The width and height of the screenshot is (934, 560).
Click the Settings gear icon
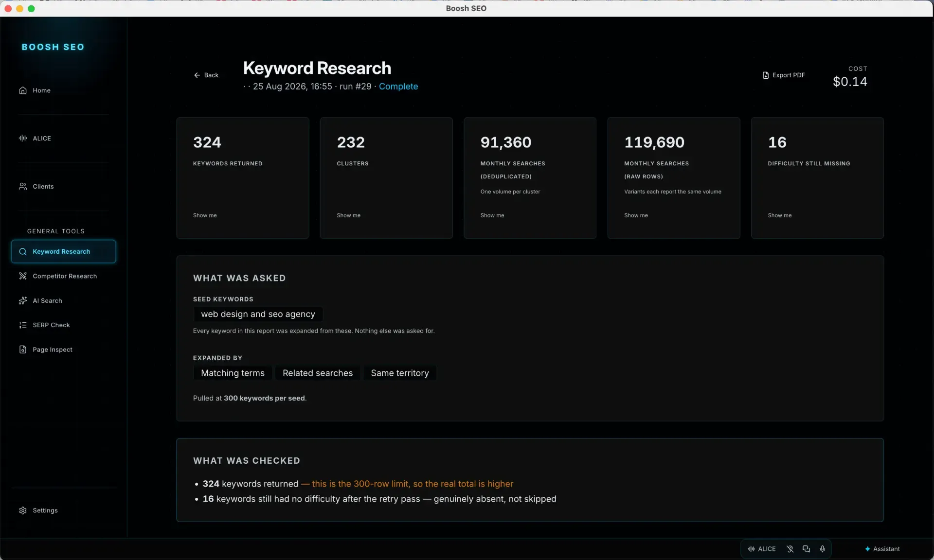23,510
